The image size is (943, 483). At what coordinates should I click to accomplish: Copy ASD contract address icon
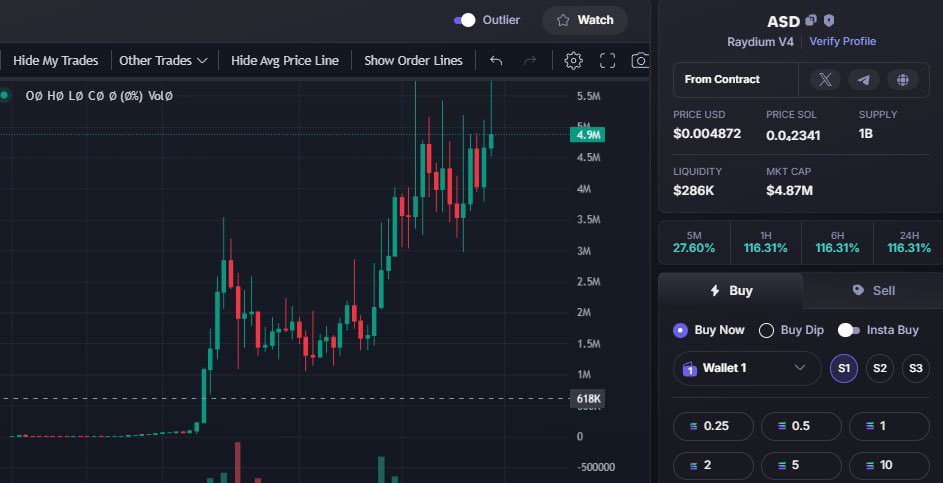(x=811, y=20)
